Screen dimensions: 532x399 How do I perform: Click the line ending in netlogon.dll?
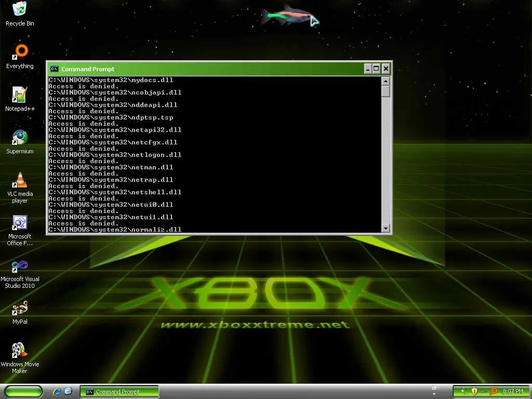pos(115,155)
